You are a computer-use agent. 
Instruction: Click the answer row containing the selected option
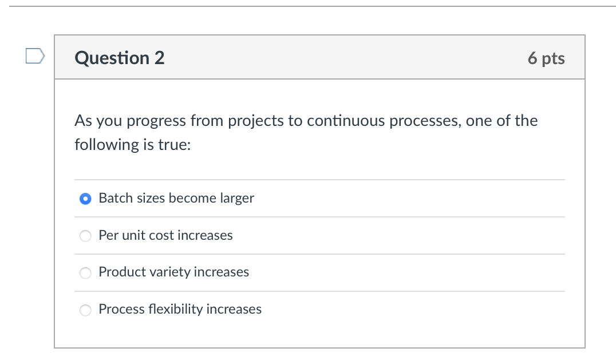tap(320, 198)
